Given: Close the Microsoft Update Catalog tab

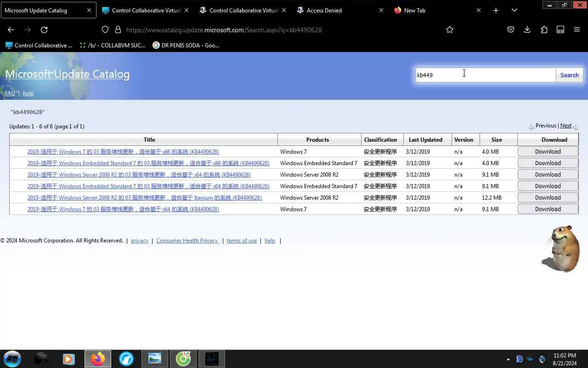Looking at the screenshot, I should pos(89,10).
